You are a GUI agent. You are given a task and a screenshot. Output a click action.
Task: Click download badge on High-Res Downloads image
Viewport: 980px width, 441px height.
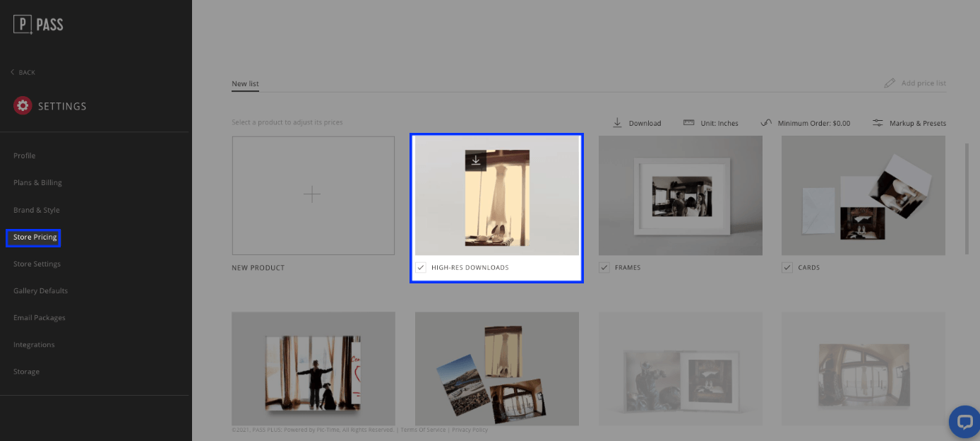(x=476, y=160)
